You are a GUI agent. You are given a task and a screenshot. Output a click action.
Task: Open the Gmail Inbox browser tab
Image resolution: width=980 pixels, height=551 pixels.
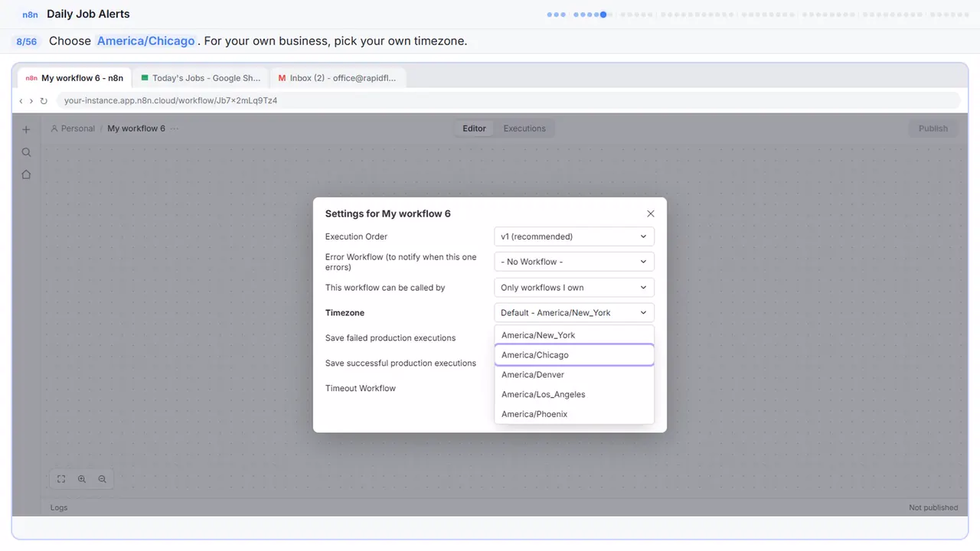pyautogui.click(x=338, y=78)
